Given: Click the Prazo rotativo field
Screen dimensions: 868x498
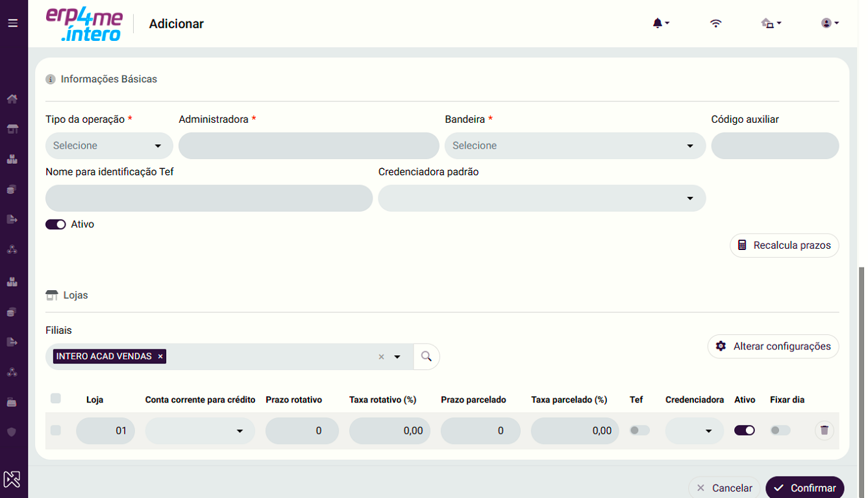Looking at the screenshot, I should [x=302, y=431].
